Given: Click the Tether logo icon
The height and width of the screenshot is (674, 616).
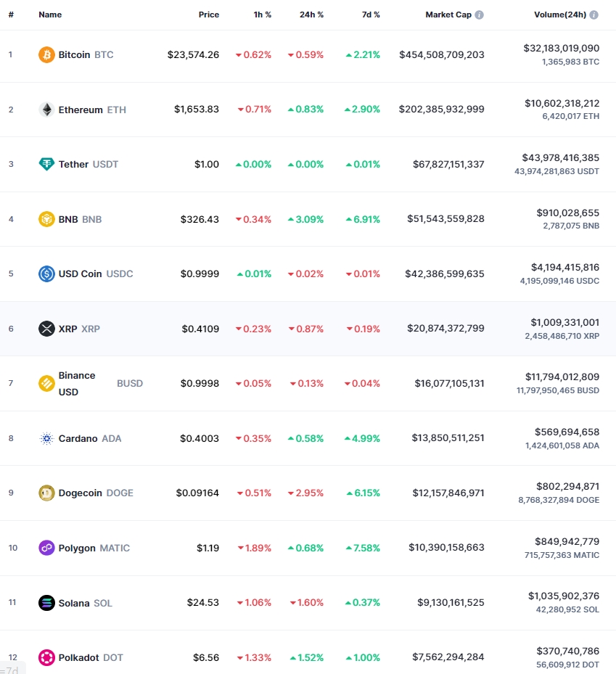Looking at the screenshot, I should click(x=46, y=164).
